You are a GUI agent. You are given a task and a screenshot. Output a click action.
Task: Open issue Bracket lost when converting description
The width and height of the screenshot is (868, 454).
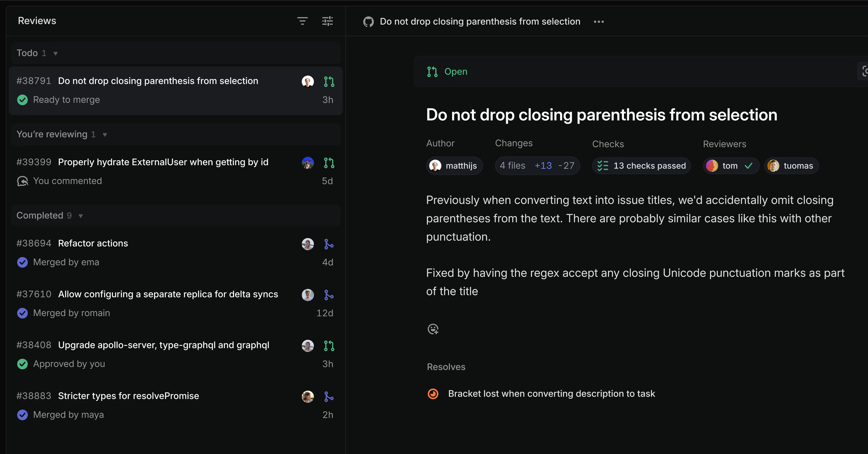point(551,394)
